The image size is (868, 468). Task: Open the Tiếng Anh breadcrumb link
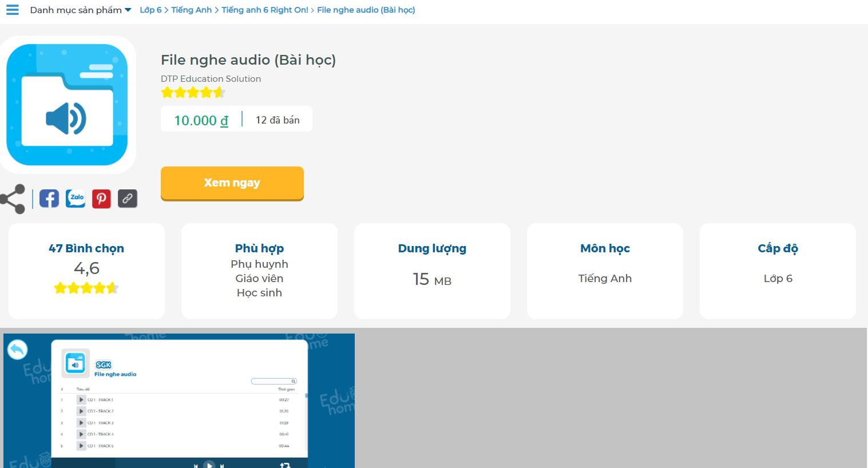[x=191, y=10]
